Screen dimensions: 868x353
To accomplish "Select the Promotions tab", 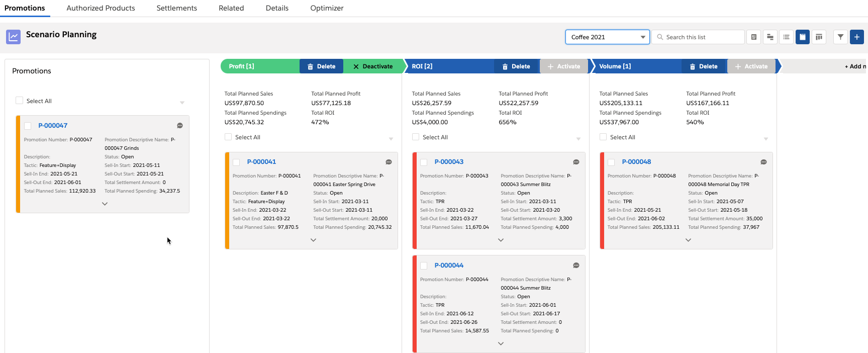I will pyautogui.click(x=25, y=8).
